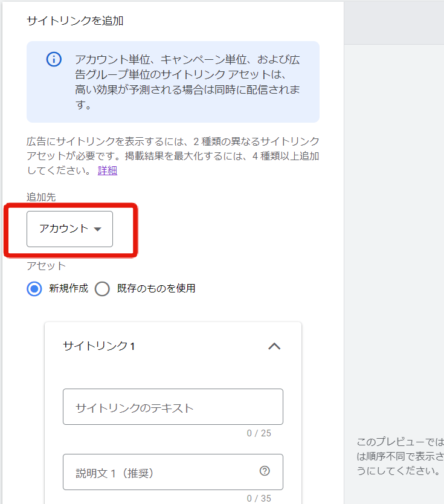Select the 既存のものを使用 radio button
The height and width of the screenshot is (504, 444).
[x=102, y=288]
